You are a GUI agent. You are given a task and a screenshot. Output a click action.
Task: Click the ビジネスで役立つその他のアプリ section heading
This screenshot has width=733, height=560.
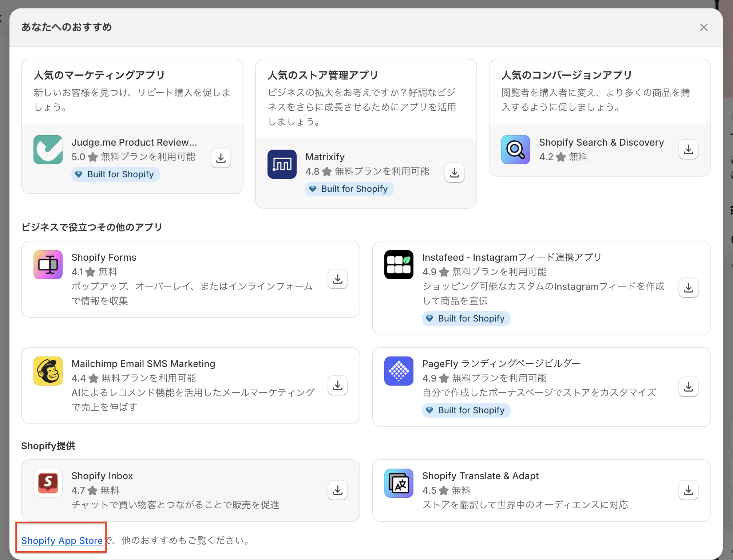click(x=92, y=227)
